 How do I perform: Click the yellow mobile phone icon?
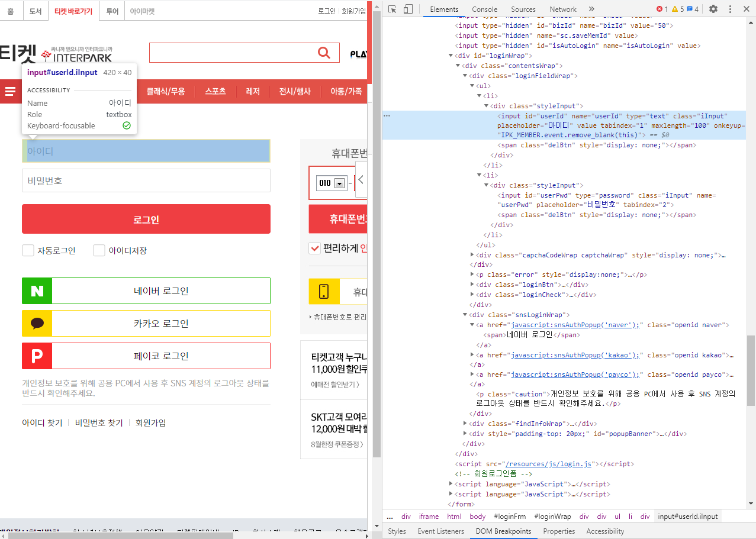click(324, 291)
